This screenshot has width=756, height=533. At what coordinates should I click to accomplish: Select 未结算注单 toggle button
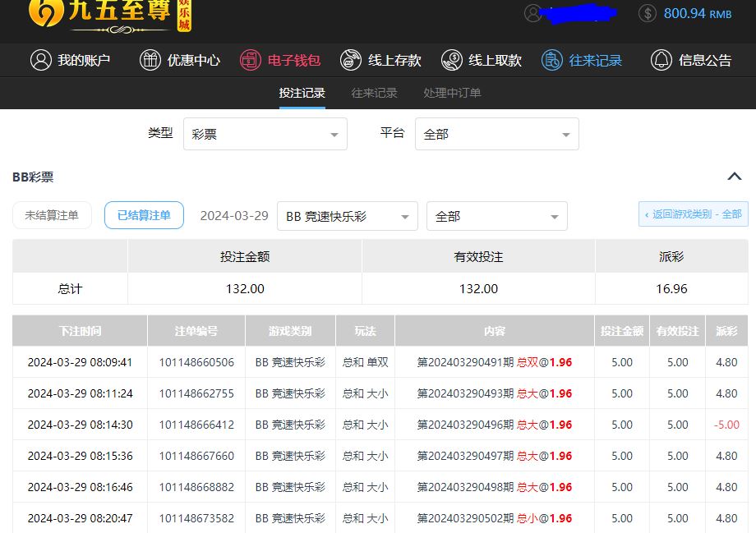pos(52,215)
